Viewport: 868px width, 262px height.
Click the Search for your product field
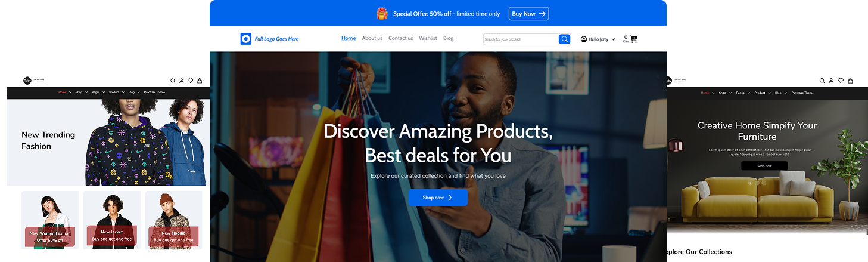[521, 39]
